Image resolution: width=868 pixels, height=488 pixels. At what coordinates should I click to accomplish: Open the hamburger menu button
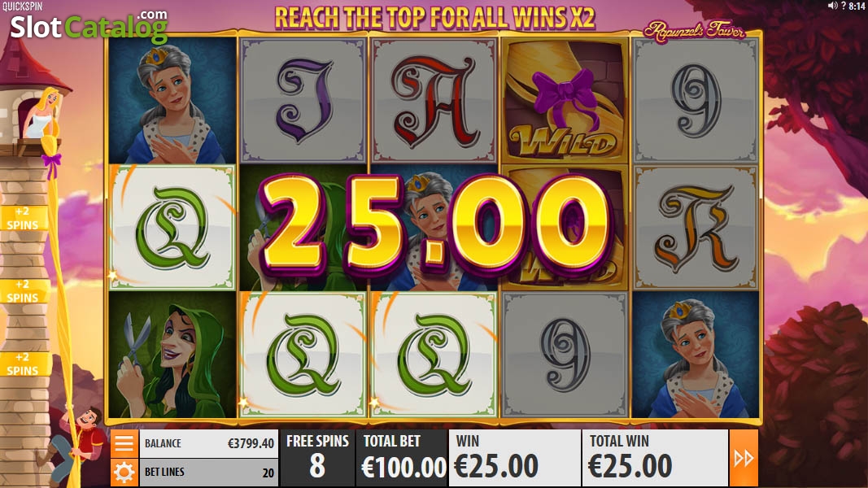tap(124, 444)
